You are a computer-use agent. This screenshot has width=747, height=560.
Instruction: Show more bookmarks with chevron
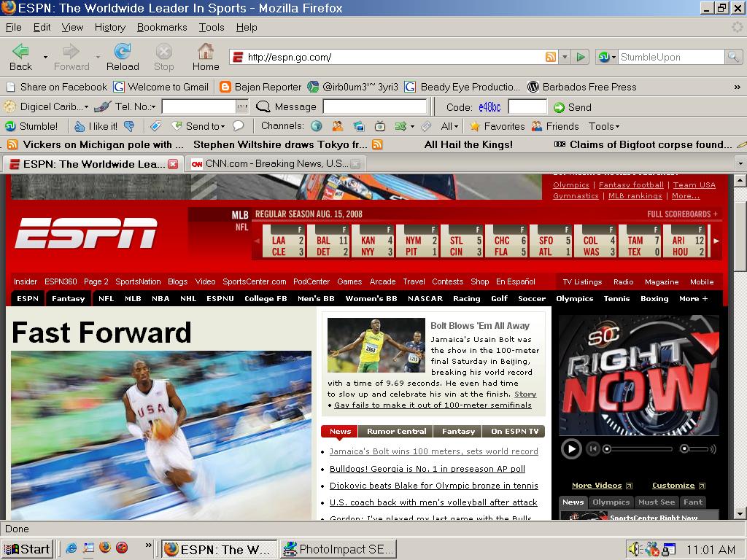[737, 87]
